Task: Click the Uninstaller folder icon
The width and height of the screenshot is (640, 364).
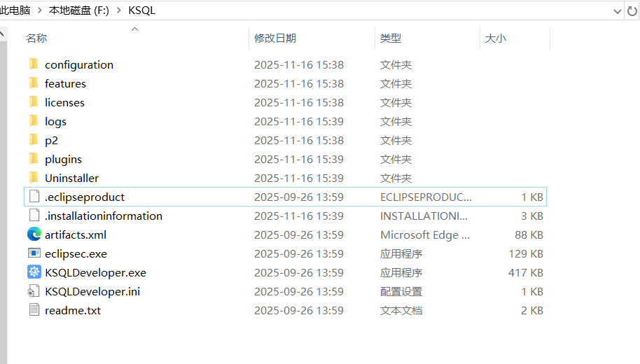Action: (34, 178)
